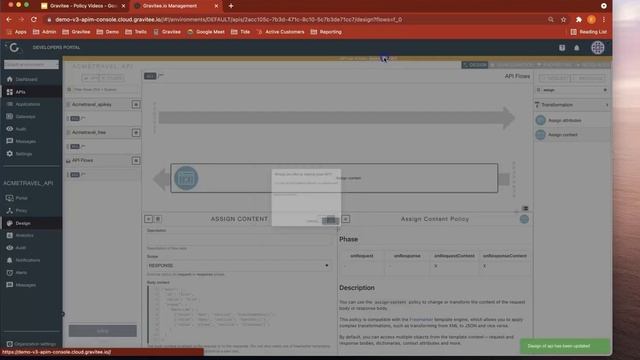Open Reporting bookmark folder
This screenshot has height=360, width=640.
tap(326, 32)
